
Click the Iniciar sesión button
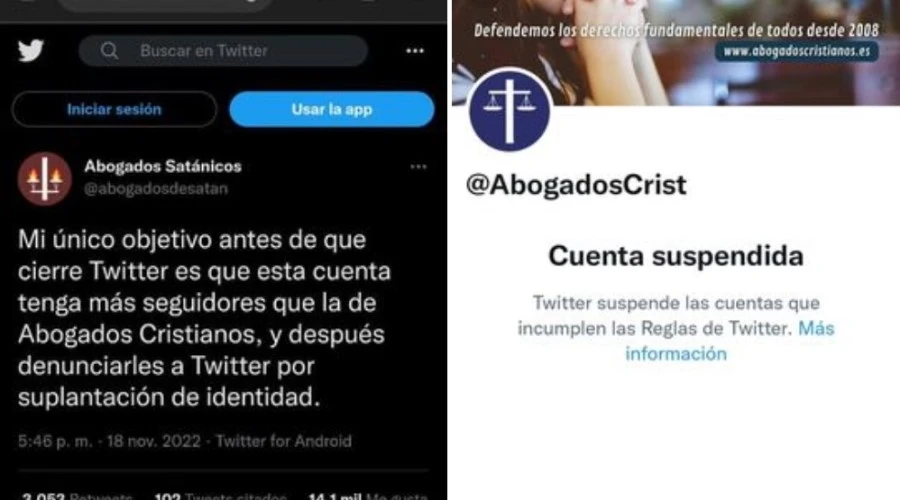point(114,109)
